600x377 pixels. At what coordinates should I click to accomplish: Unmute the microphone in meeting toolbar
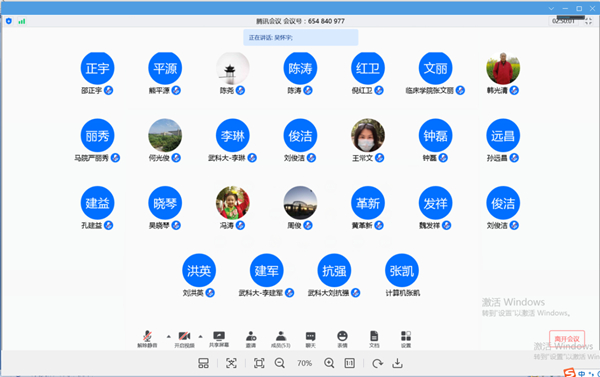[x=147, y=339]
